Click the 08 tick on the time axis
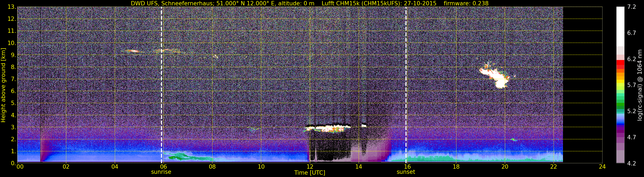The height and width of the screenshot is (177, 644). click(x=212, y=167)
